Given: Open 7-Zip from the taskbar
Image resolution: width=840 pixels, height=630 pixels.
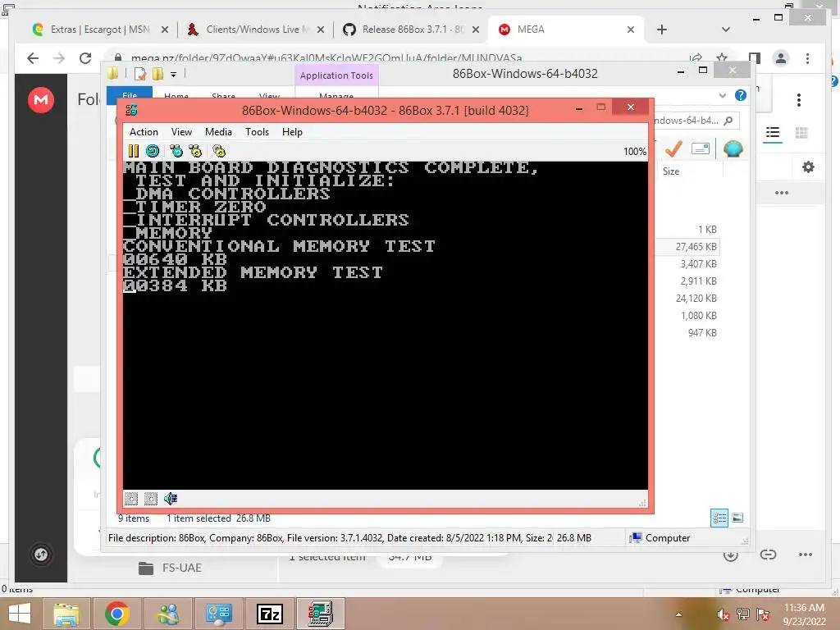Looking at the screenshot, I should 270,614.
